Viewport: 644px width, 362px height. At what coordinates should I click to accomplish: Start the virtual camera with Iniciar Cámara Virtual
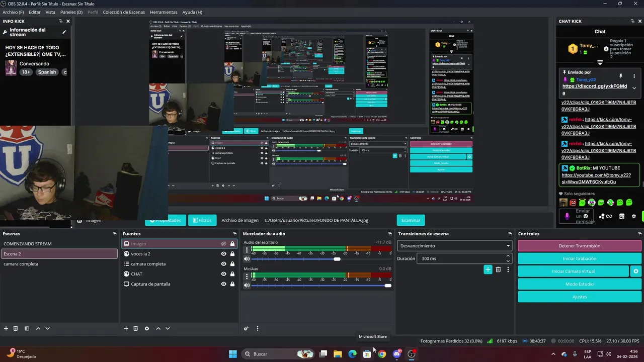coord(573,271)
